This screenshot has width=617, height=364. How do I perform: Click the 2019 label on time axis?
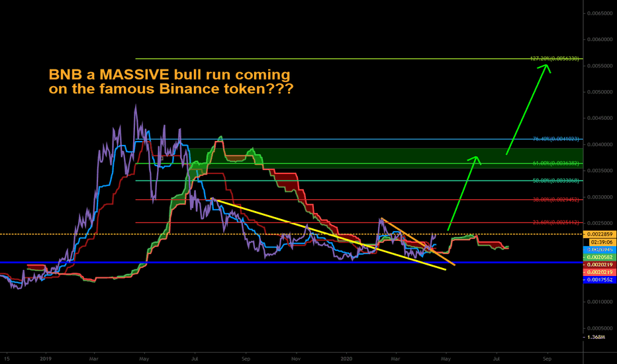(46, 359)
